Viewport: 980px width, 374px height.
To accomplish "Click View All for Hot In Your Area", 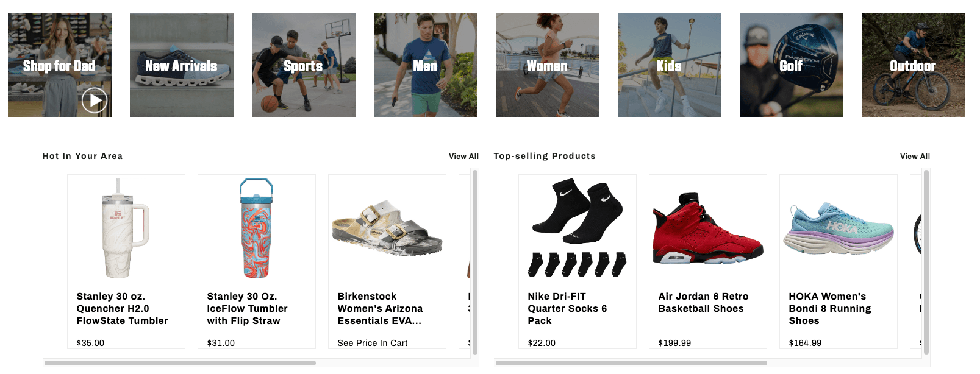I will [463, 157].
